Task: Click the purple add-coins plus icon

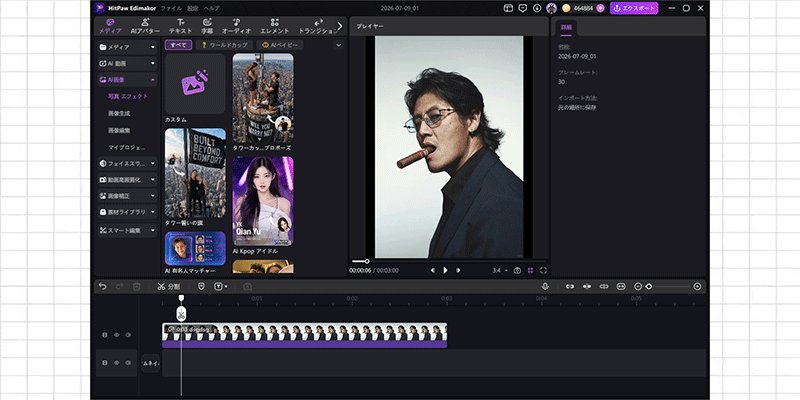Action: point(600,8)
